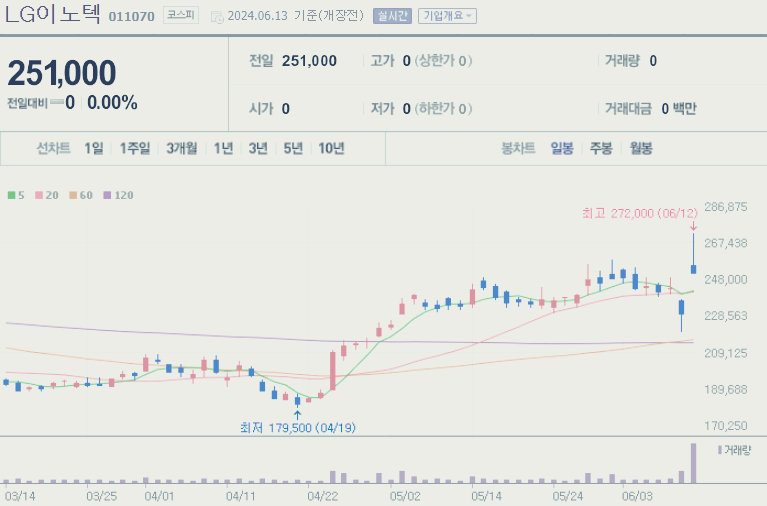767x506 pixels.
Task: Select the 3년 line chart tab
Action: [258, 148]
